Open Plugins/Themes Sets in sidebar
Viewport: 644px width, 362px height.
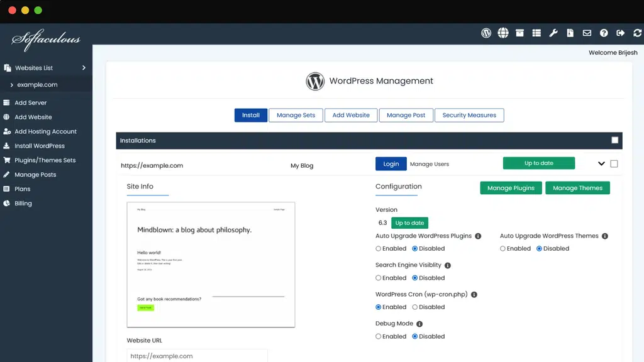[x=45, y=160]
